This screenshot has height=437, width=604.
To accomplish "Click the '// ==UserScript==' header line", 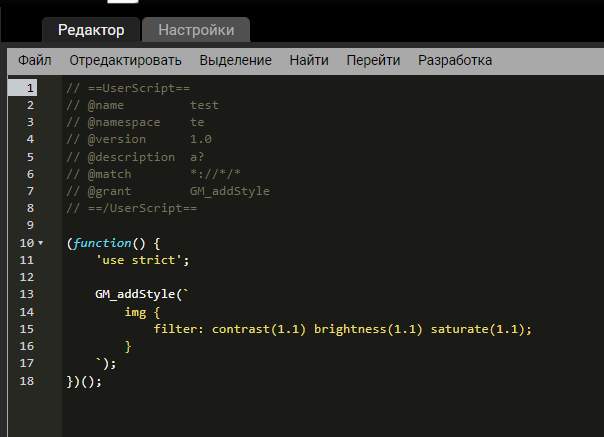I will [128, 88].
